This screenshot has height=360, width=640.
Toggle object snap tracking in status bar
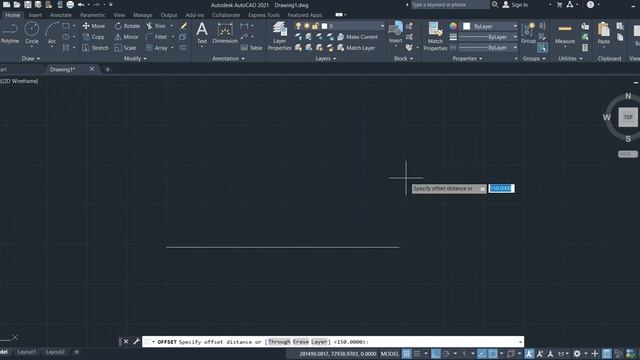pyautogui.click(x=482, y=353)
